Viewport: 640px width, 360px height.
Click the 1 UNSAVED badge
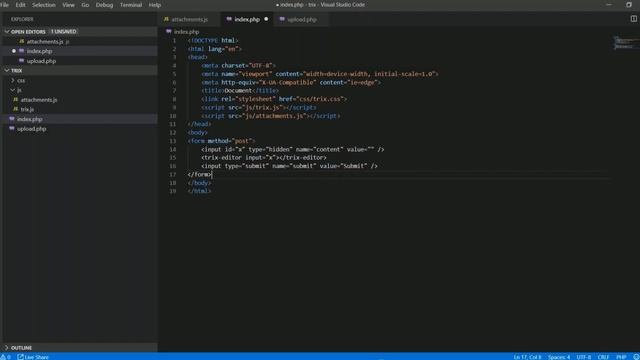point(64,31)
